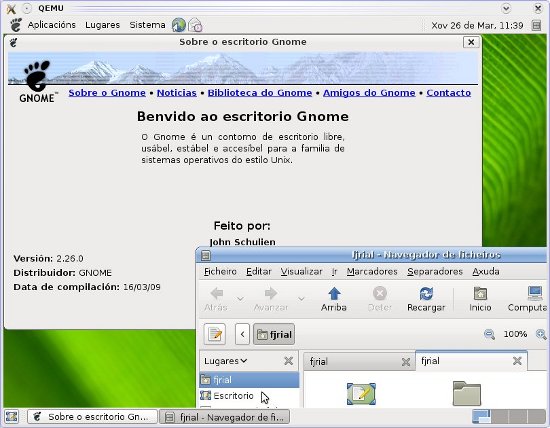Close the Lugares side pane

(x=288, y=361)
